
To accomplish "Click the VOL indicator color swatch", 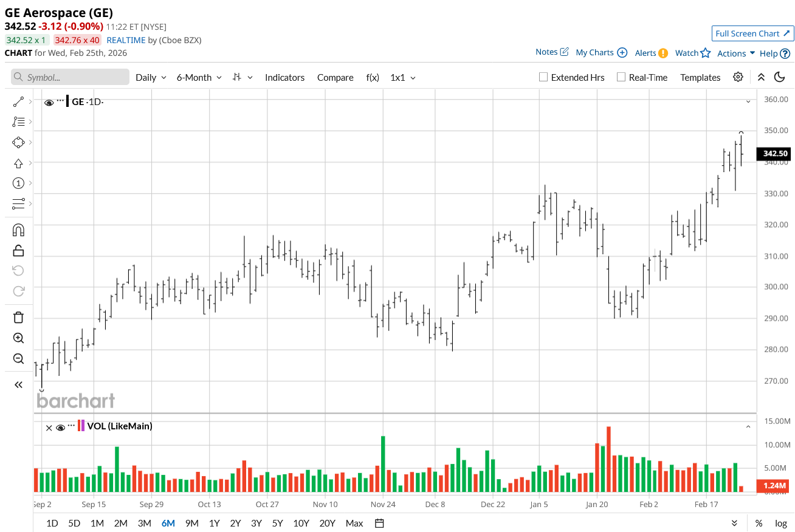I will [81, 426].
